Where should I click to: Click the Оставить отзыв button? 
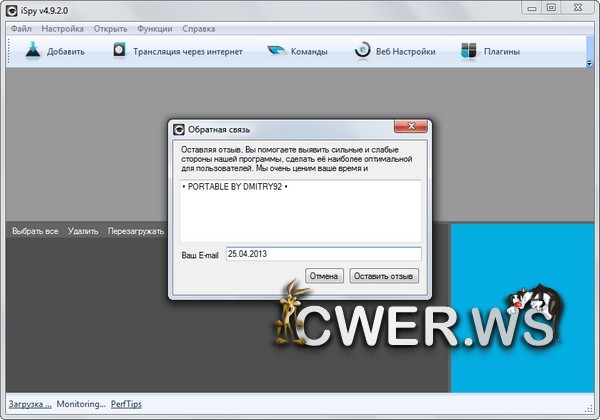point(384,276)
